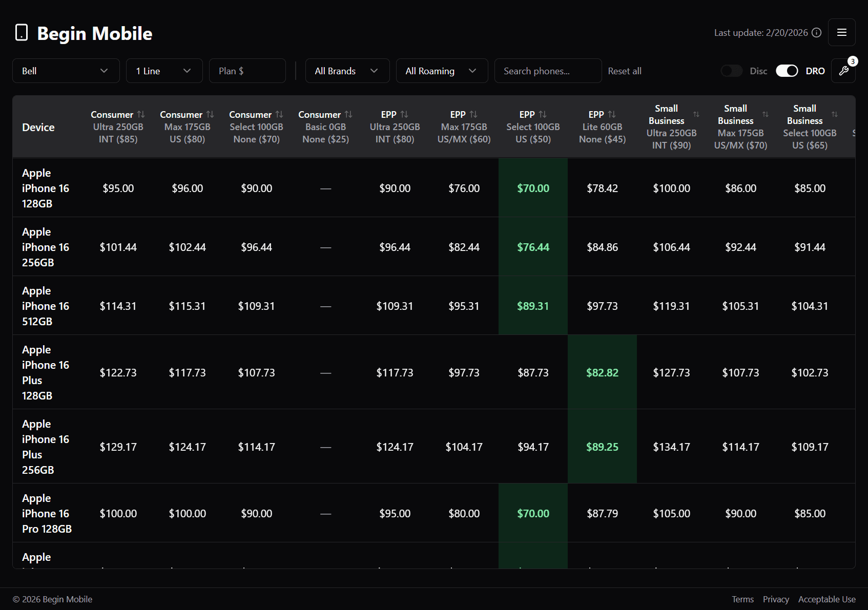
Task: Enable the Disc toggle
Action: [732, 71]
